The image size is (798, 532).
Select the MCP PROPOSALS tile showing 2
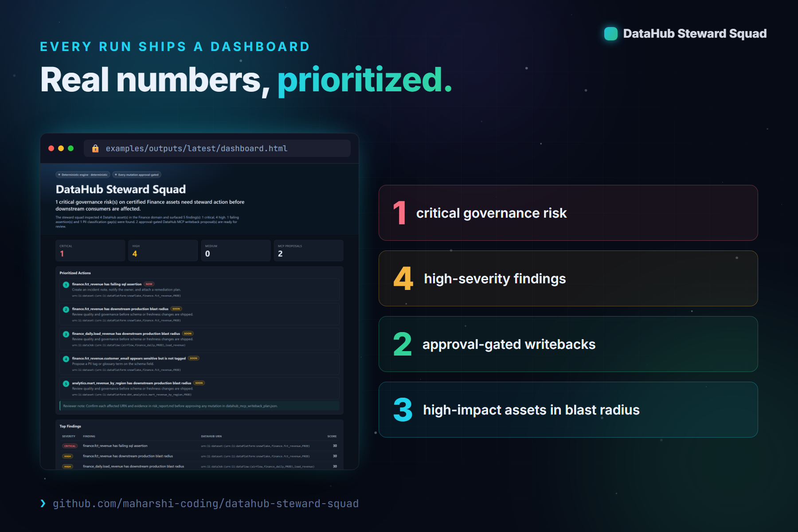point(309,250)
